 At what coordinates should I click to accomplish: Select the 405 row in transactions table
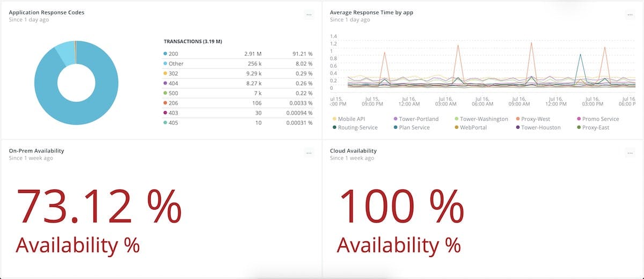[x=238, y=123]
